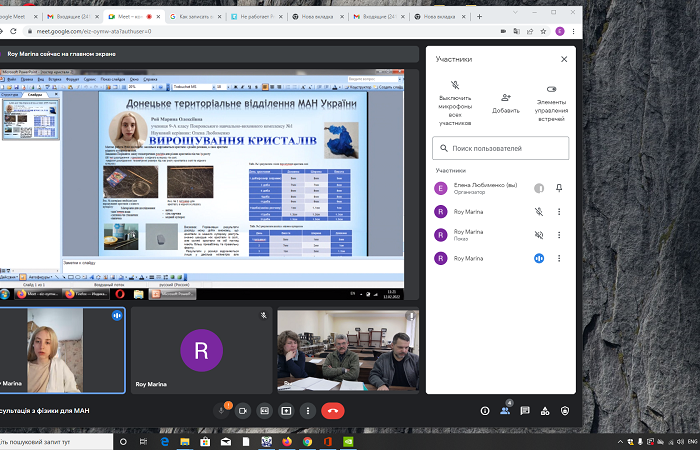Open host controls shield icon

567,410
